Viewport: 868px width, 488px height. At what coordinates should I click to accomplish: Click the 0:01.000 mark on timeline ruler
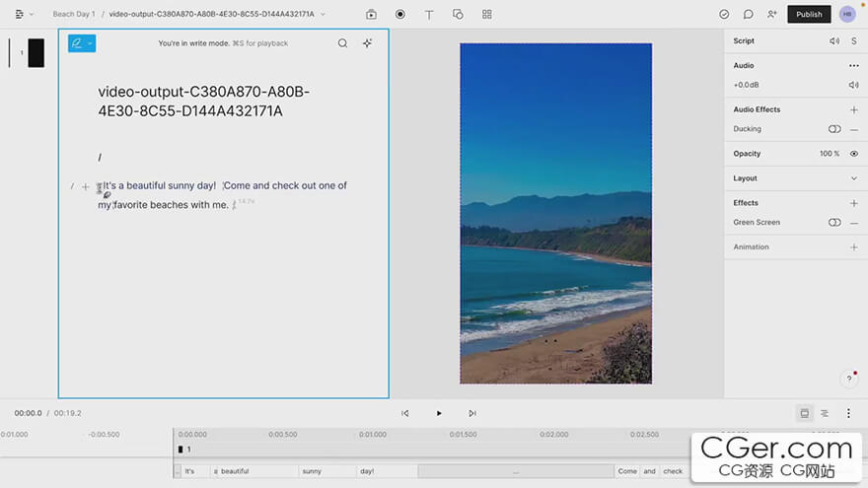[373, 435]
